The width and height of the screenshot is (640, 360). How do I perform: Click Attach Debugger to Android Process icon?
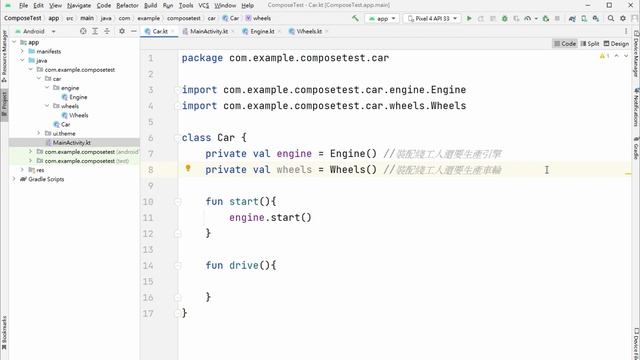pos(546,18)
